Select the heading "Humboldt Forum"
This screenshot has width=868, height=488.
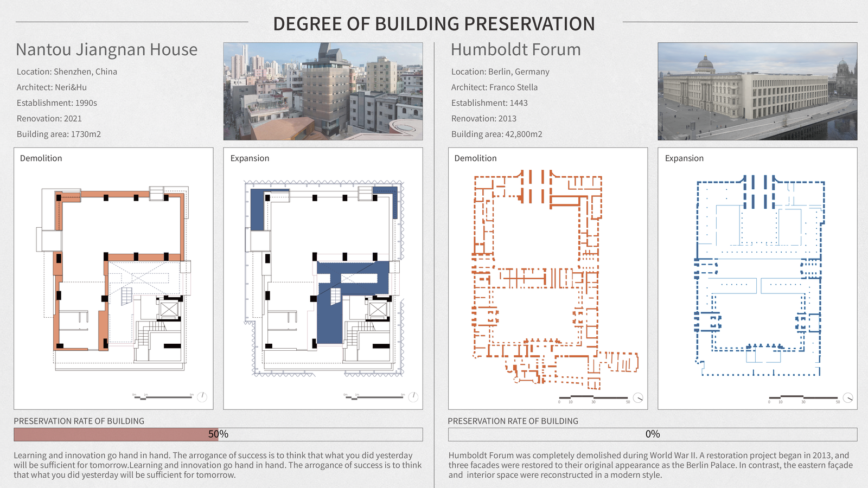516,50
